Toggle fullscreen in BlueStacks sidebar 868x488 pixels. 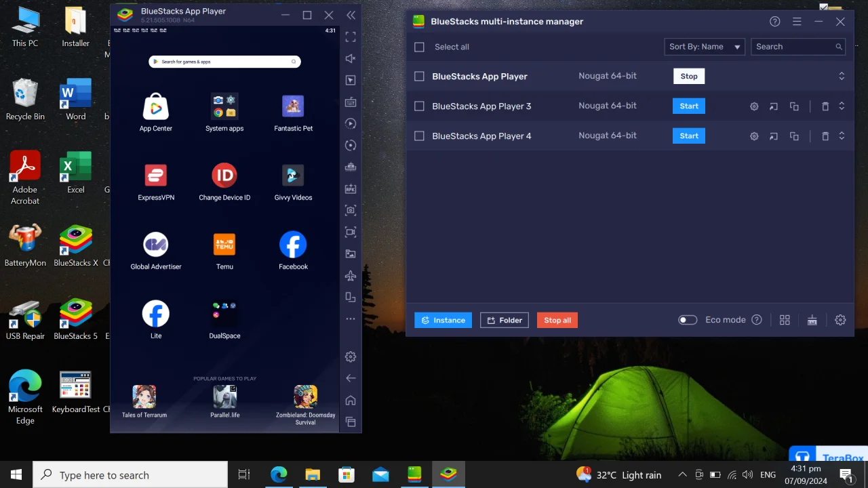(351, 37)
